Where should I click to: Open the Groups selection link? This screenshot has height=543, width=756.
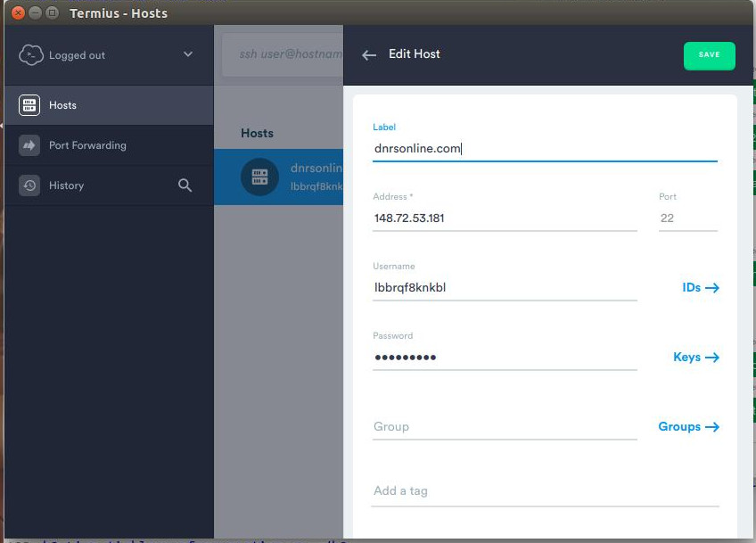pos(689,427)
